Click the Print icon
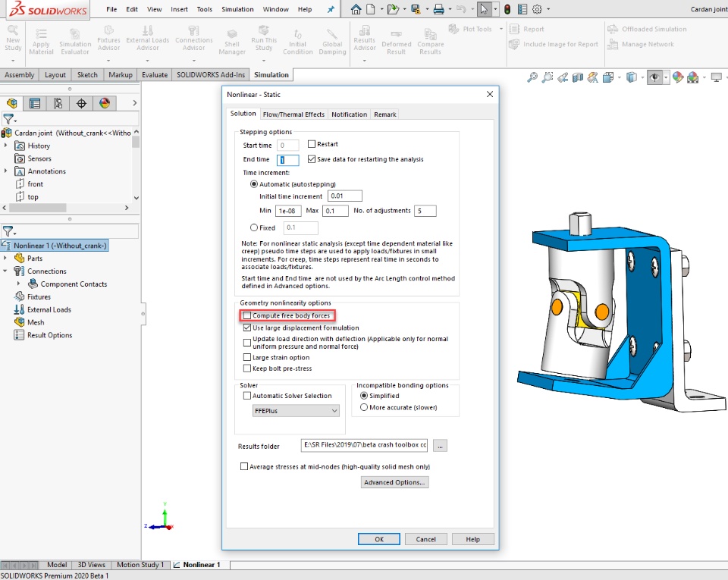Image resolution: width=728 pixels, height=580 pixels. (438, 9)
